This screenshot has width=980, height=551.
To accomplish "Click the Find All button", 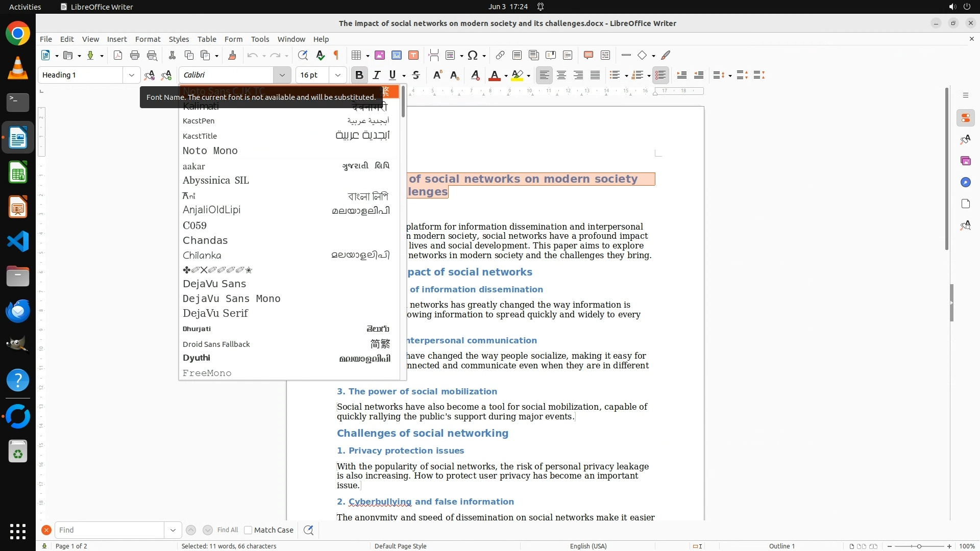I will pos(227,530).
